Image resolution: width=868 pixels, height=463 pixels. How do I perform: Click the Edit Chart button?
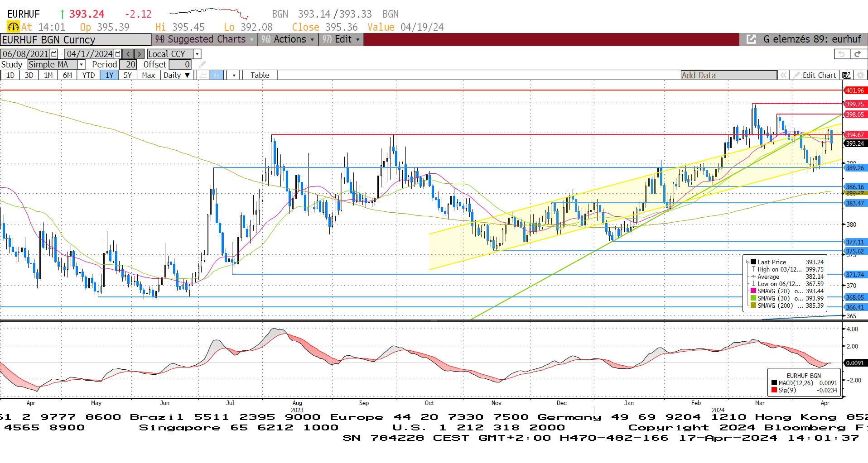pos(814,75)
